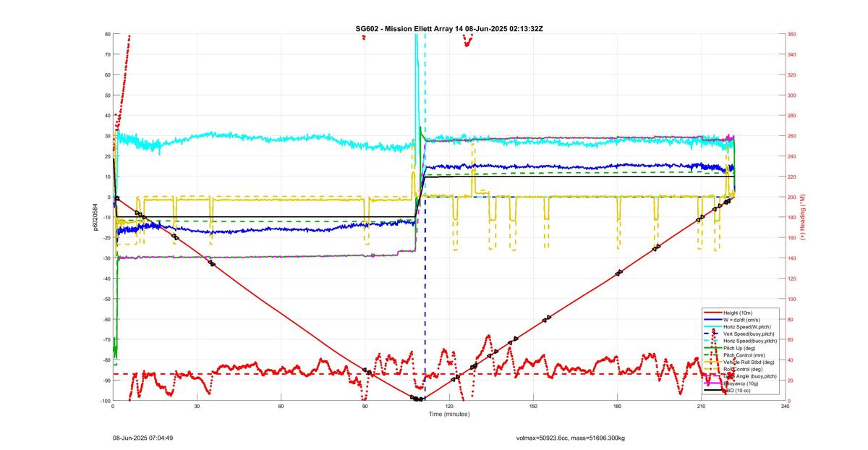
Task: Click the Horiz Speed(W,pitch) legend label
Action: pos(747,327)
